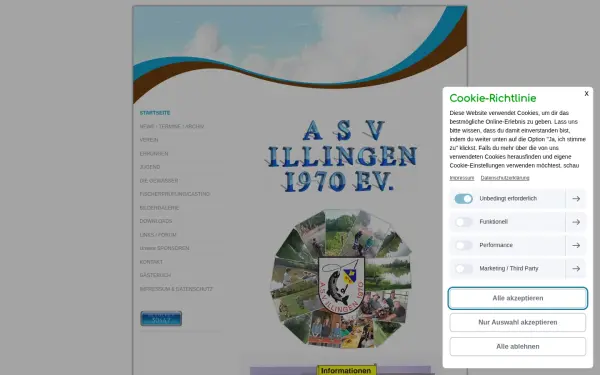600x375 pixels.
Task: Click the Unbedingt erforderlich label text
Action: (508, 199)
